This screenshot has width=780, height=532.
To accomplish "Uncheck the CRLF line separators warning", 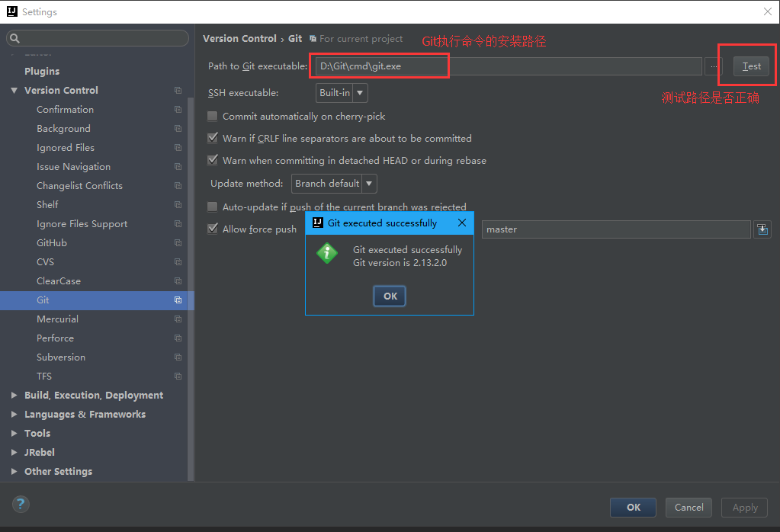I will (213, 139).
